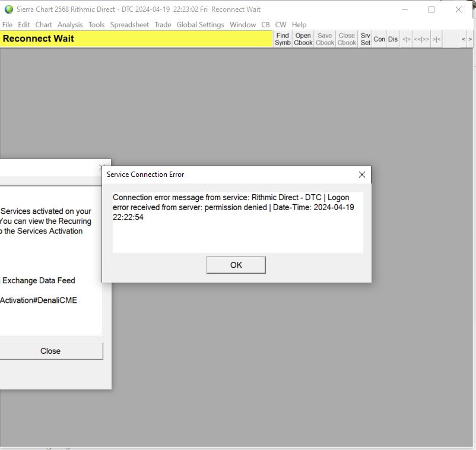Open the Tools menu

(x=96, y=24)
